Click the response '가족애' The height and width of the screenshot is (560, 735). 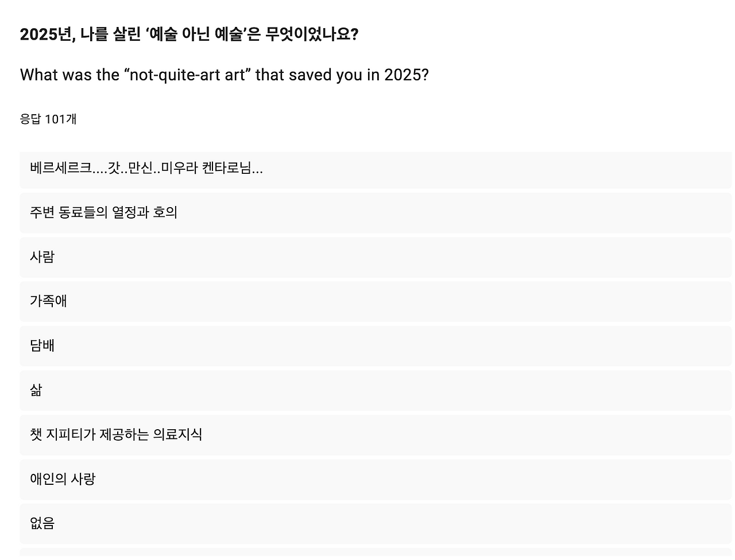click(376, 301)
